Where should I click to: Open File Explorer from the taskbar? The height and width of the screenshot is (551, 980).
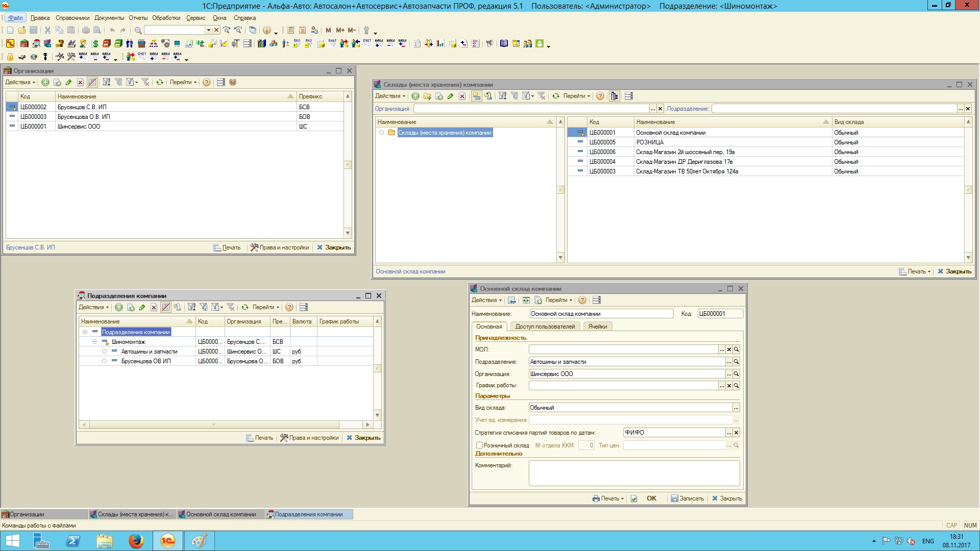pyautogui.click(x=104, y=541)
